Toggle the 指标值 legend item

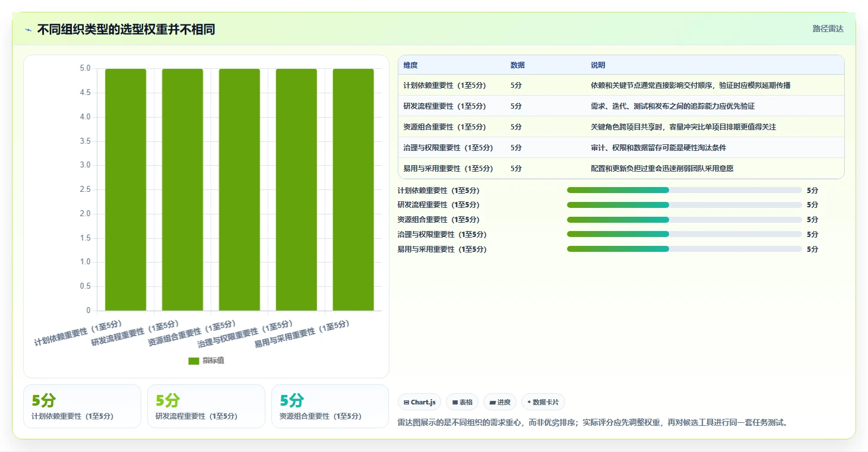206,361
